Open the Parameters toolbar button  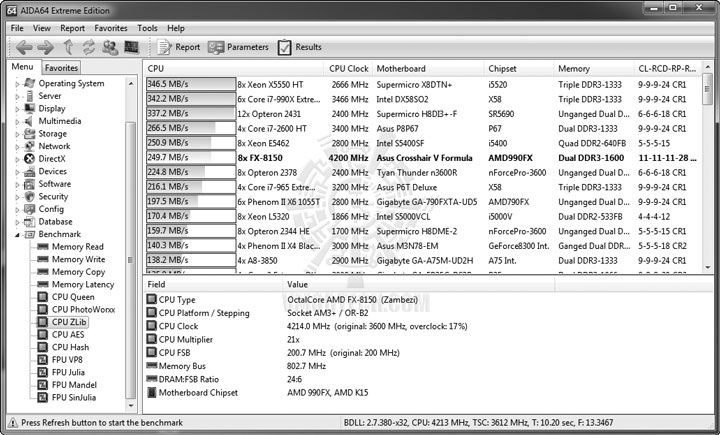(238, 47)
